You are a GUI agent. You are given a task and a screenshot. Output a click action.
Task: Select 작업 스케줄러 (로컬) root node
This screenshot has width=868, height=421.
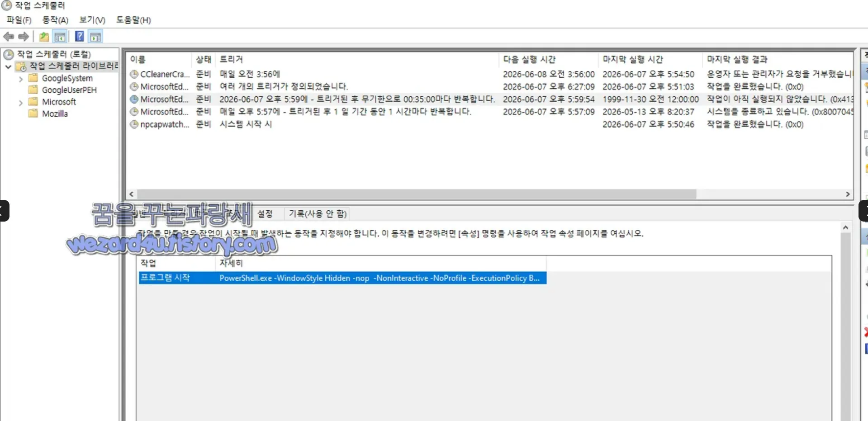click(54, 54)
